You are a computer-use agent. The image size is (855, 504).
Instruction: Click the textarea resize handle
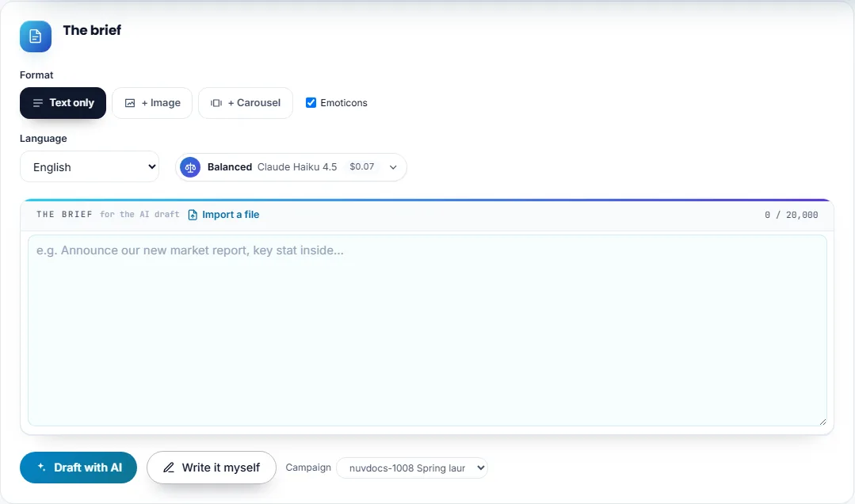pyautogui.click(x=823, y=421)
